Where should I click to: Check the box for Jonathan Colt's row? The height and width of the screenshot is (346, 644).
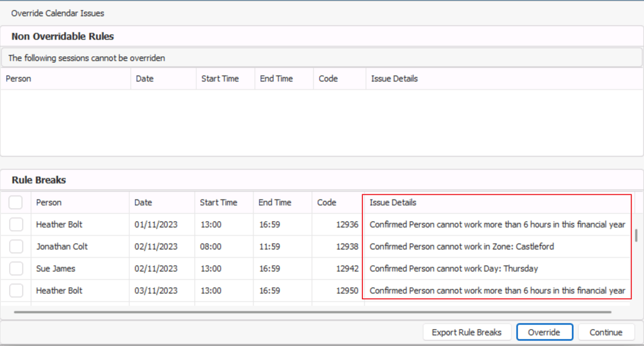coord(16,247)
